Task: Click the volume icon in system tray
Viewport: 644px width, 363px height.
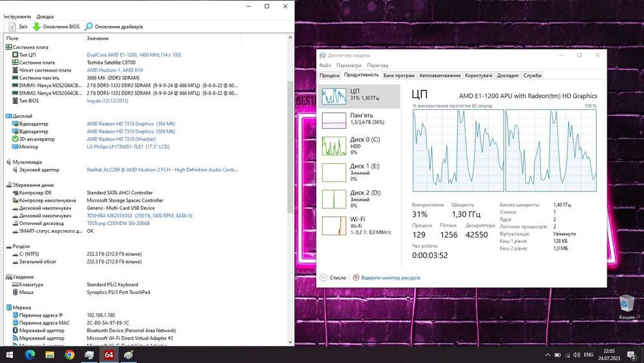Action: 576,355
